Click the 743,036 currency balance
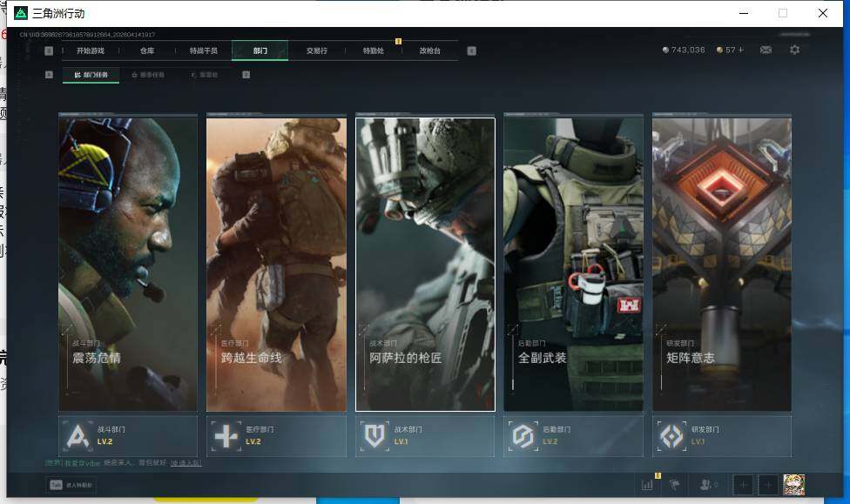This screenshot has height=504, width=850. tap(684, 50)
